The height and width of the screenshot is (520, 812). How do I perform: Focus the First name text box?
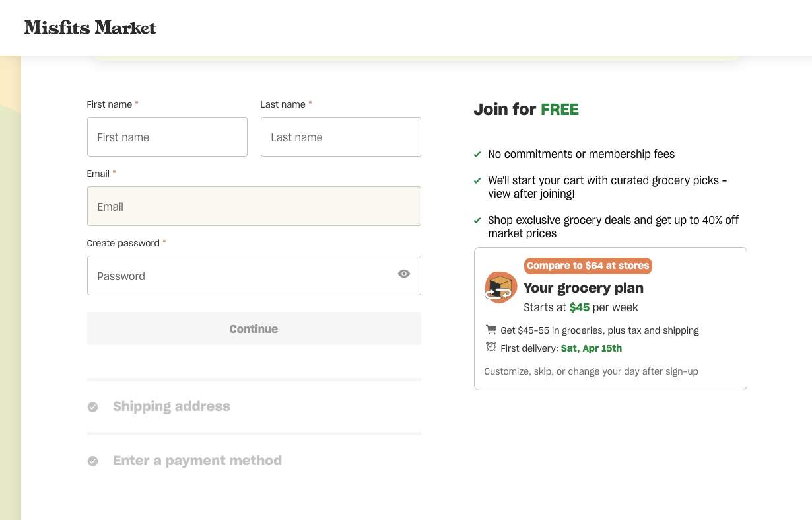167,137
